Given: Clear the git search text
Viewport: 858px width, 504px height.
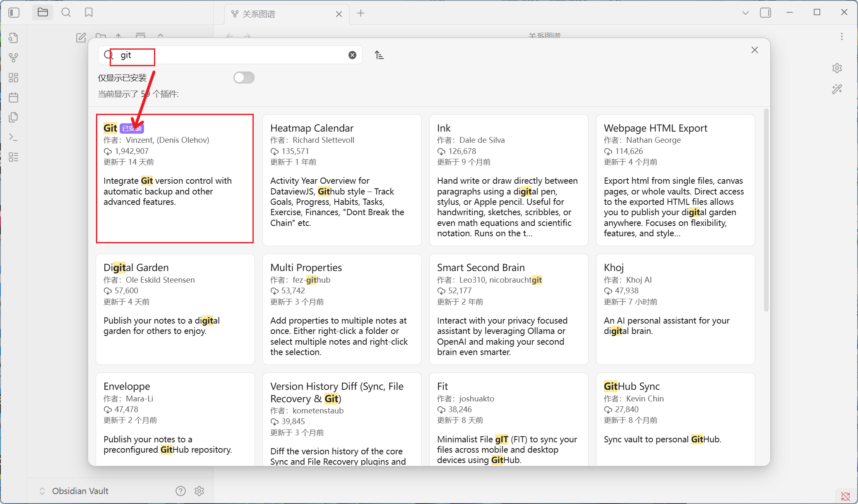Looking at the screenshot, I should pos(352,55).
